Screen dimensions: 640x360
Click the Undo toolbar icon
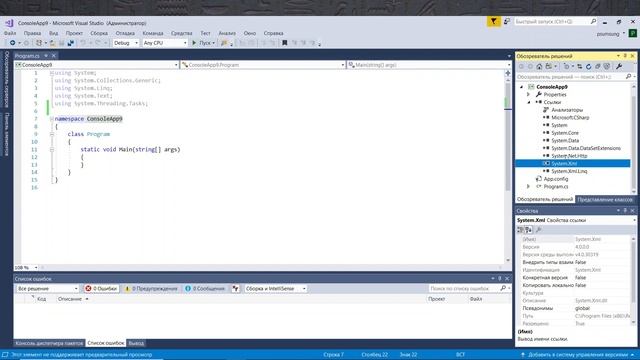coord(83,43)
